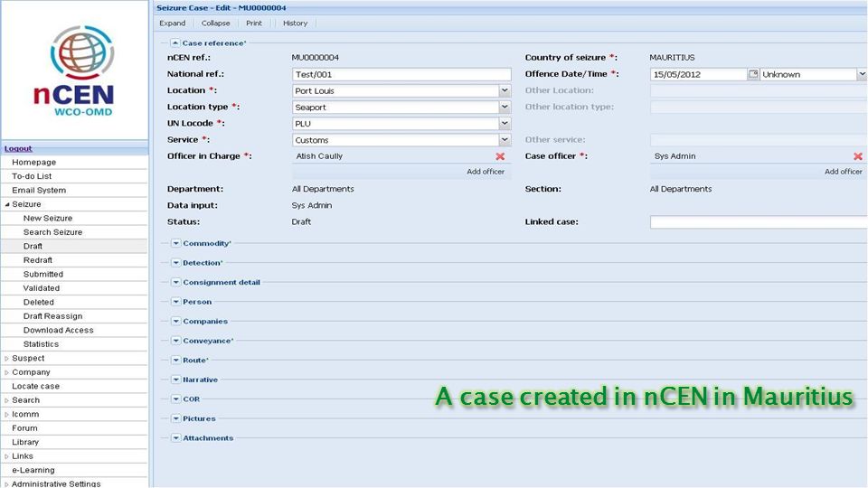Viewport: 868px width, 488px height.
Task: Click the Print toolbar button
Action: (x=254, y=23)
